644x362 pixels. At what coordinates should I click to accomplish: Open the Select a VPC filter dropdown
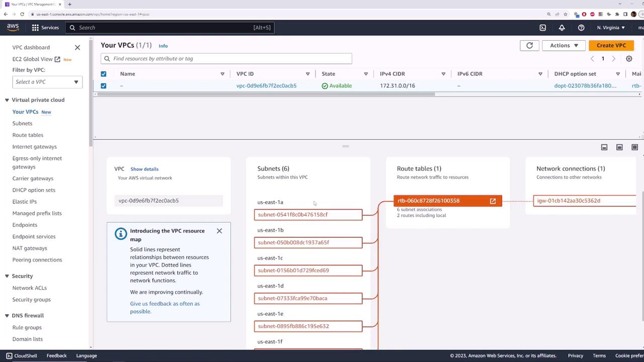(47, 82)
